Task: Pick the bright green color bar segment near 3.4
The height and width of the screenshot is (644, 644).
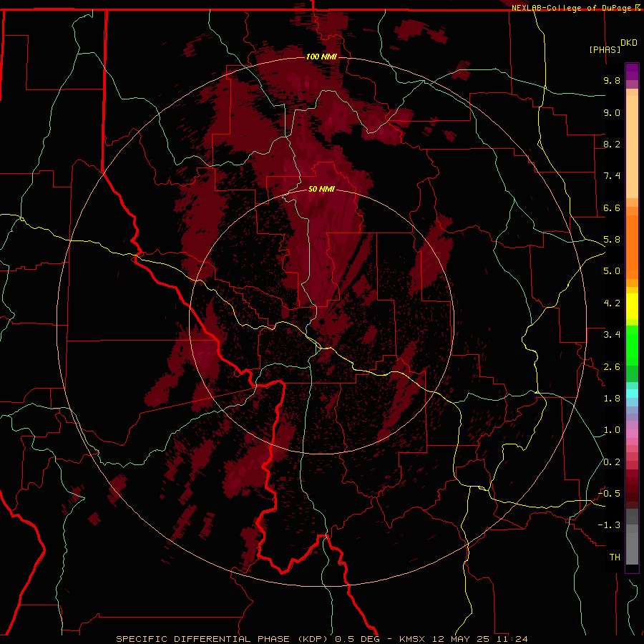Action: tap(632, 345)
